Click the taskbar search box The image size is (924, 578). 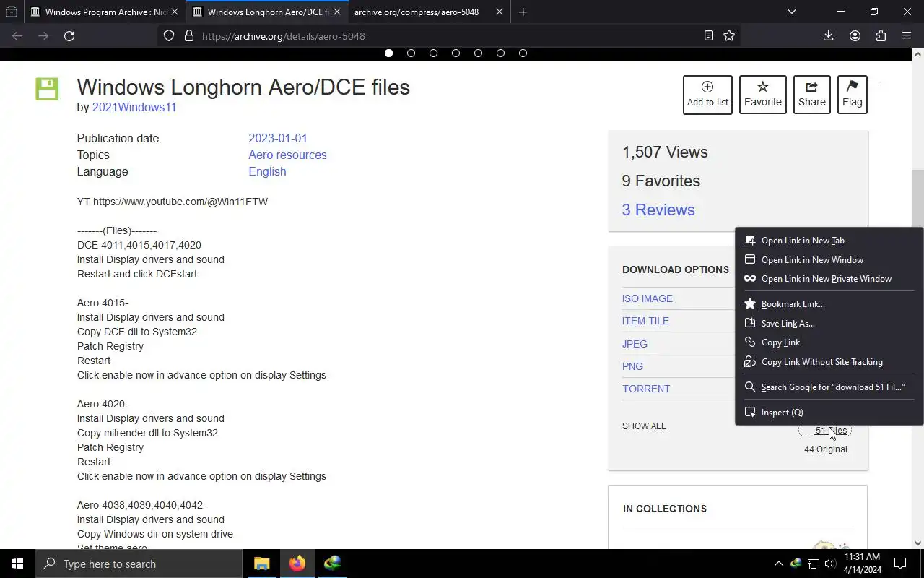(x=139, y=564)
